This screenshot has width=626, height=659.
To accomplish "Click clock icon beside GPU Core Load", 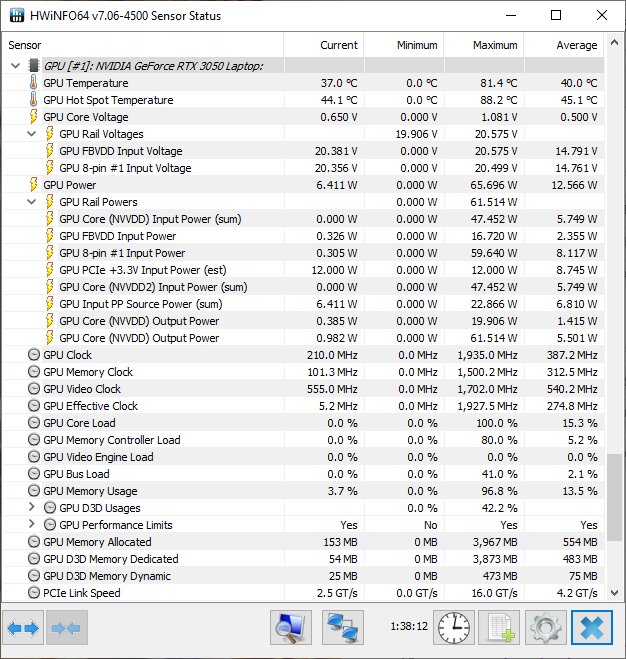I will (34, 423).
